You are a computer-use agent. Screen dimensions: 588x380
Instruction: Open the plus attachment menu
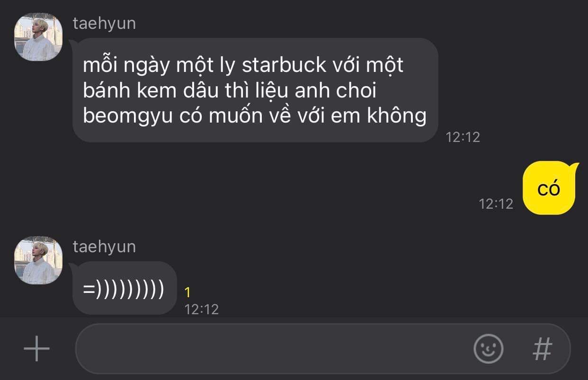pos(36,349)
